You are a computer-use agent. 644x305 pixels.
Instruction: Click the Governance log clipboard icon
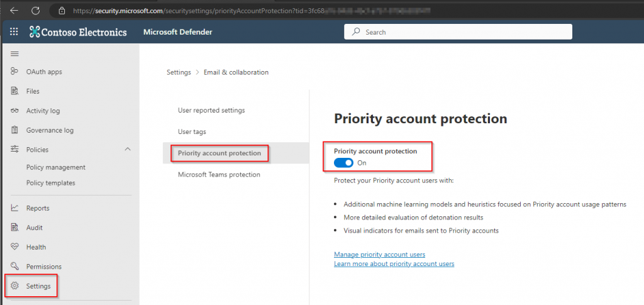(14, 130)
